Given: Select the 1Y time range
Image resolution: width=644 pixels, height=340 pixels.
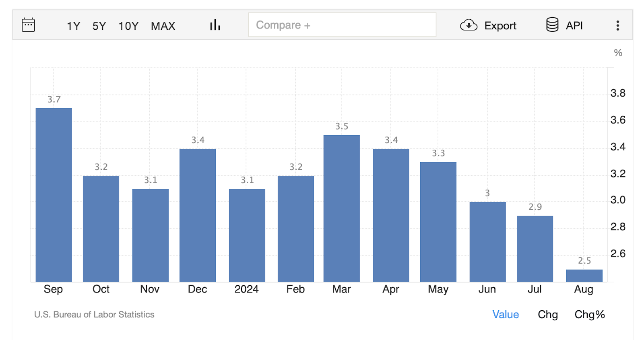Looking at the screenshot, I should [73, 26].
